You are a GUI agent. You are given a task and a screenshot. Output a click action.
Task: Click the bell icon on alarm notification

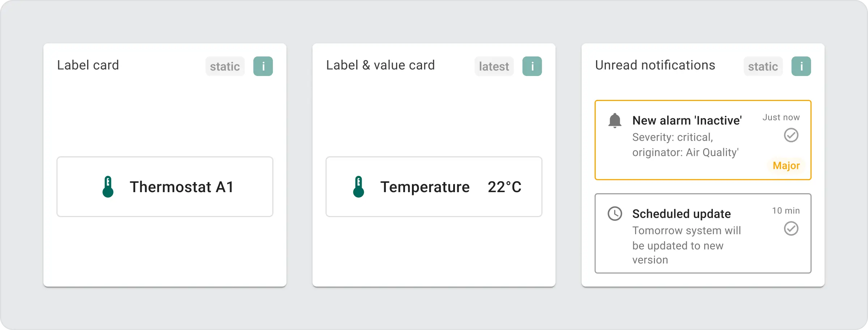(x=615, y=120)
